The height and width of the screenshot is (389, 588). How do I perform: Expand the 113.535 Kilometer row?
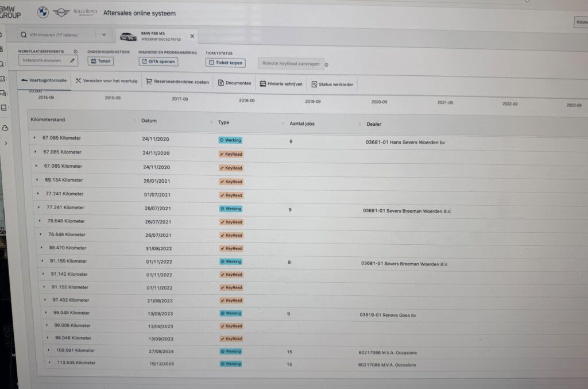coord(50,363)
